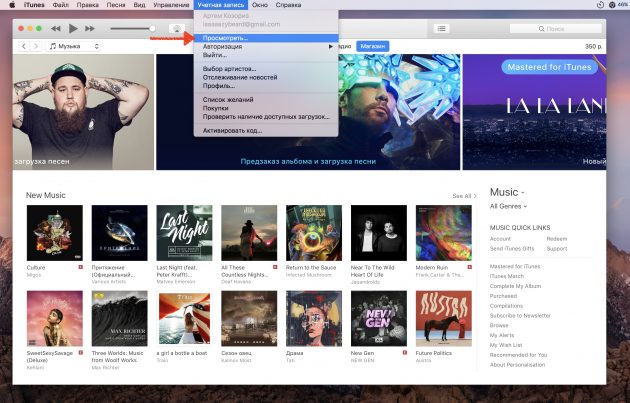Viewport: 630px width, 403px height.
Task: Expand the All Genres dropdown
Action: point(509,206)
